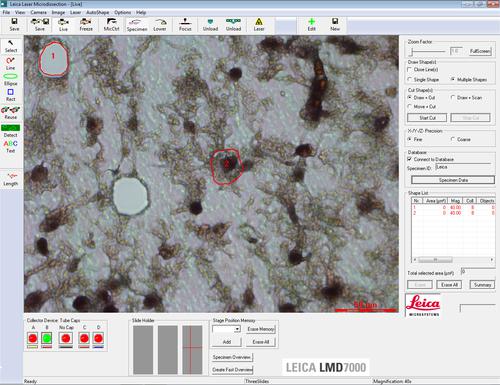Select tube cap D collector
Viewport: 500px width, 385px height.
(x=98, y=338)
